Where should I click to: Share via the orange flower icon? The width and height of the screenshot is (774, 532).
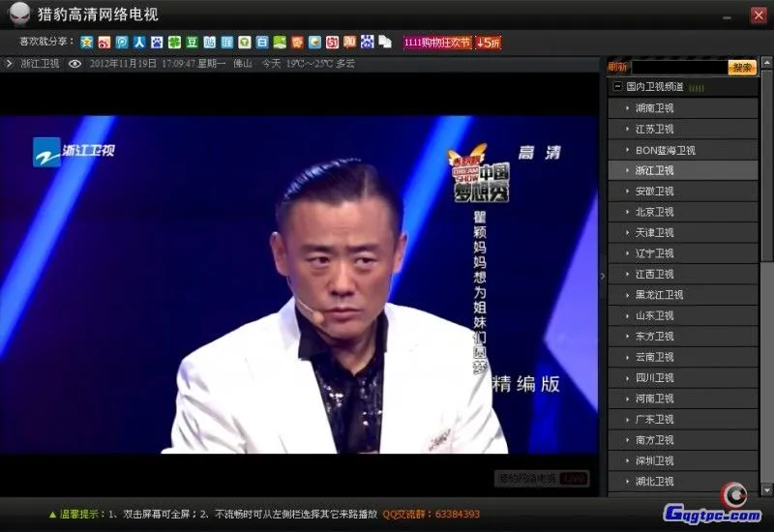[297, 43]
